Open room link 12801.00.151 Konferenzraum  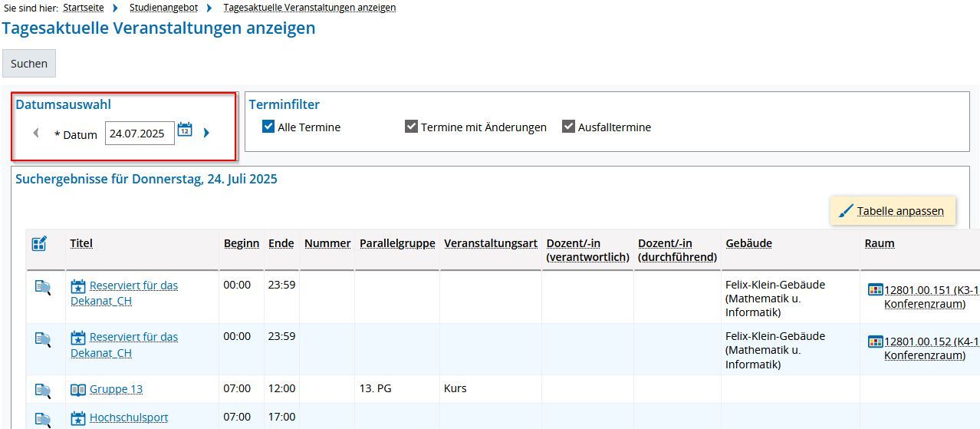point(932,297)
